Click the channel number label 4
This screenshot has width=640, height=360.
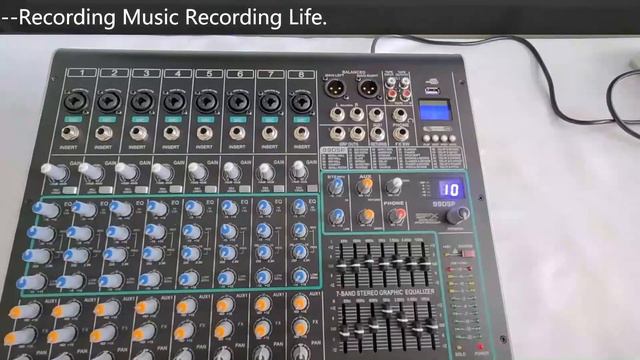[178, 73]
